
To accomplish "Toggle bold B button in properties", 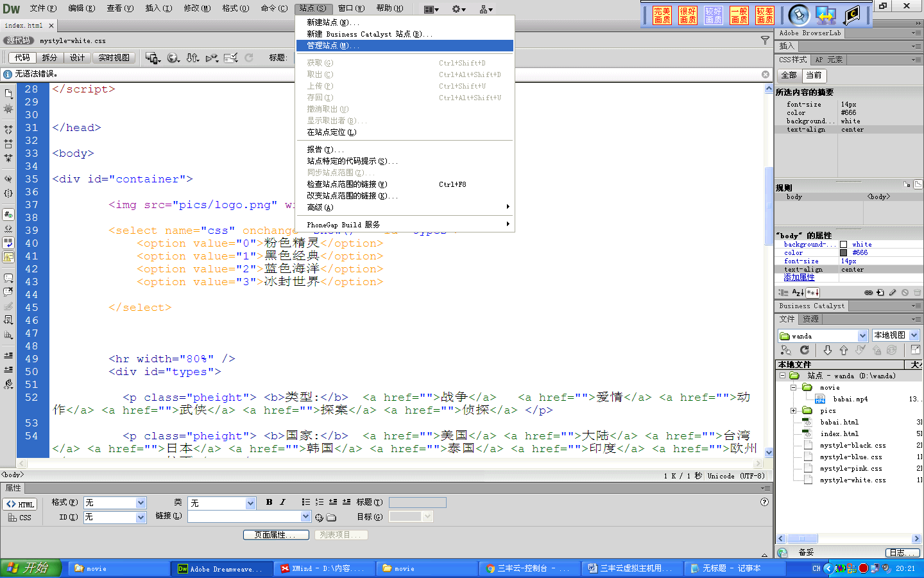I will (269, 502).
